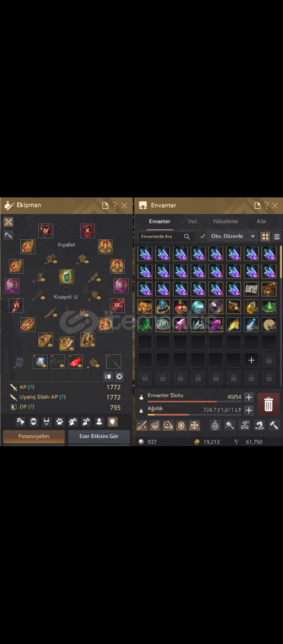Click search magnifier in Envanterde Ara
This screenshot has height=644, width=283.
tap(187, 237)
